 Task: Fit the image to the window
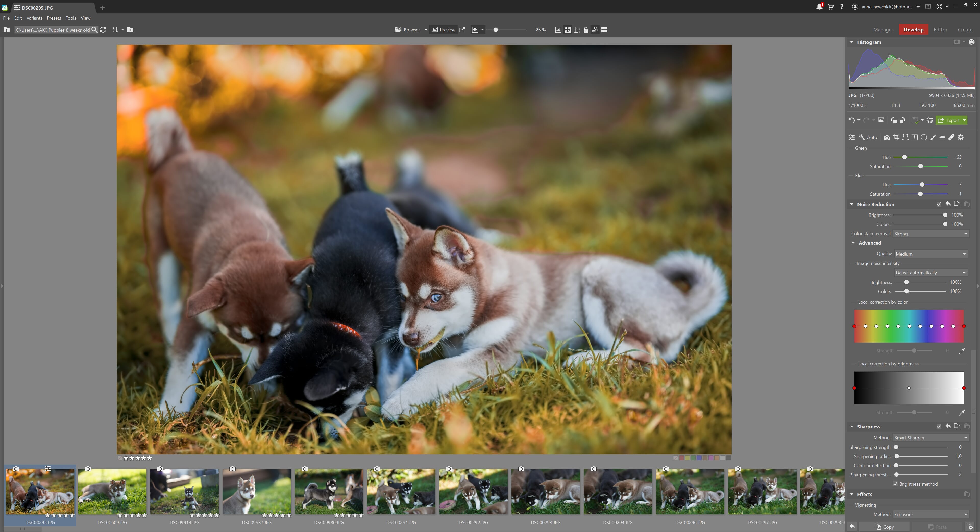click(567, 30)
